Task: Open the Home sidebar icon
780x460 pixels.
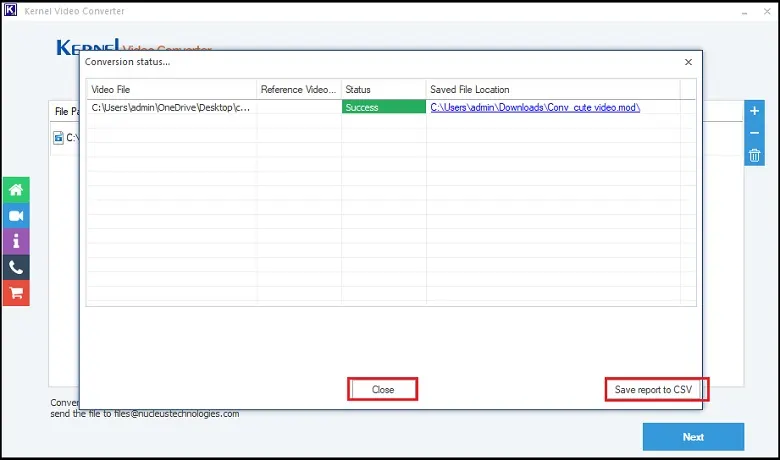Action: (16, 189)
